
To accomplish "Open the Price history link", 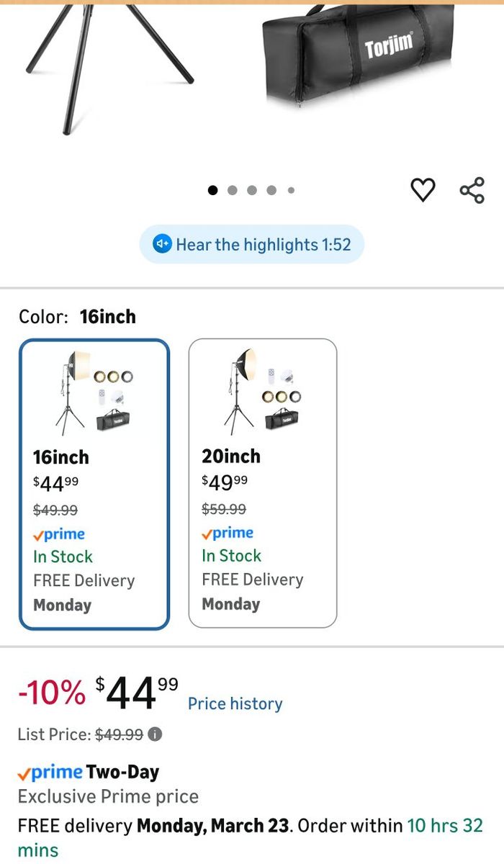I will pyautogui.click(x=235, y=703).
